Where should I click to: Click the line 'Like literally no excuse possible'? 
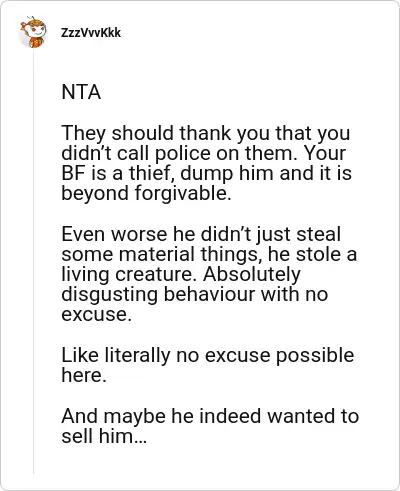pyautogui.click(x=208, y=355)
